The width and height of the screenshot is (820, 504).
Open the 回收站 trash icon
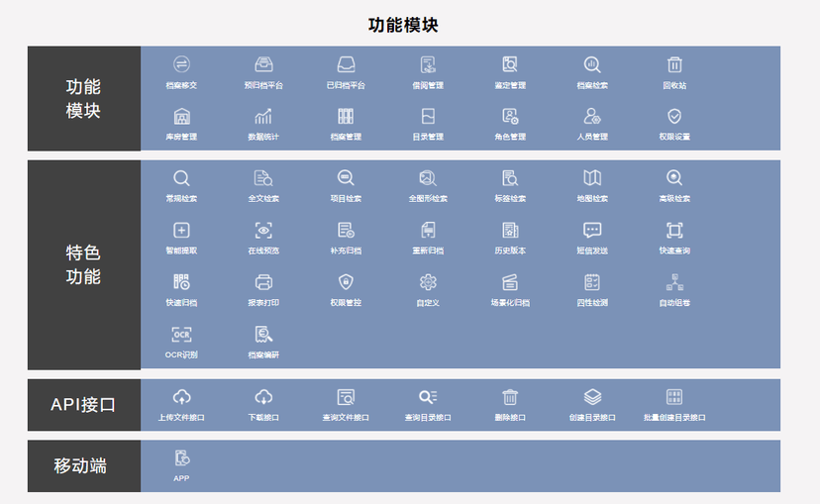(674, 64)
